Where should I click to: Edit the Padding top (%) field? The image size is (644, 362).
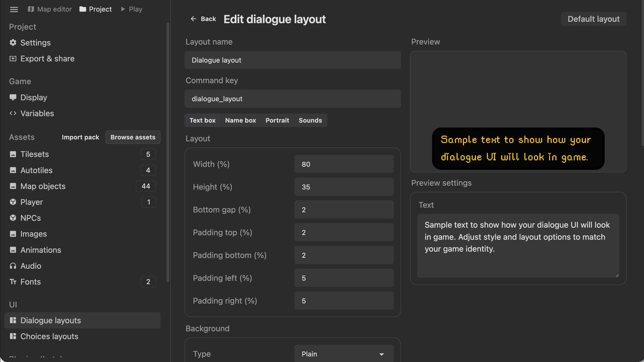coord(344,233)
